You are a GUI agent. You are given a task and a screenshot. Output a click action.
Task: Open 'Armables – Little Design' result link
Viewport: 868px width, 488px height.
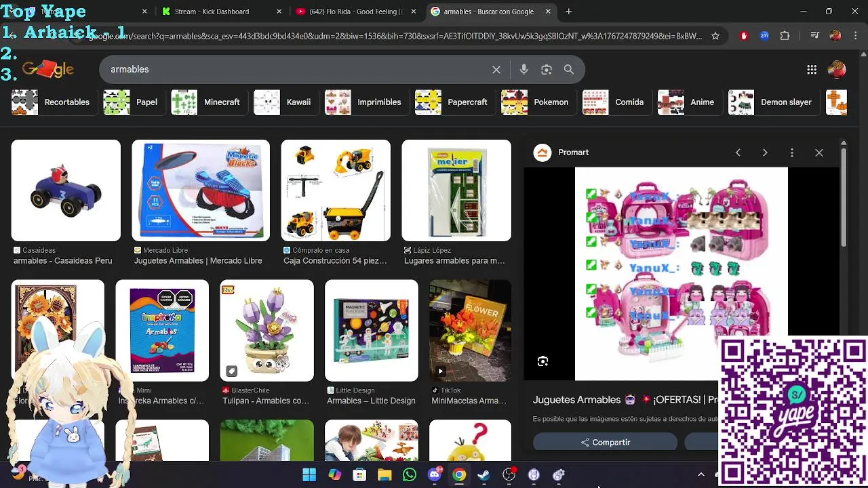click(371, 401)
